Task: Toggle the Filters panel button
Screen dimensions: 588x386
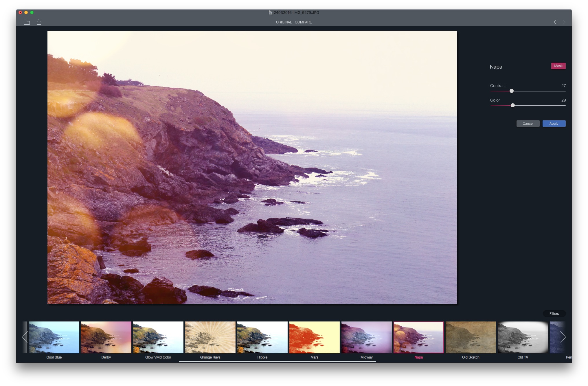Action: coord(554,313)
